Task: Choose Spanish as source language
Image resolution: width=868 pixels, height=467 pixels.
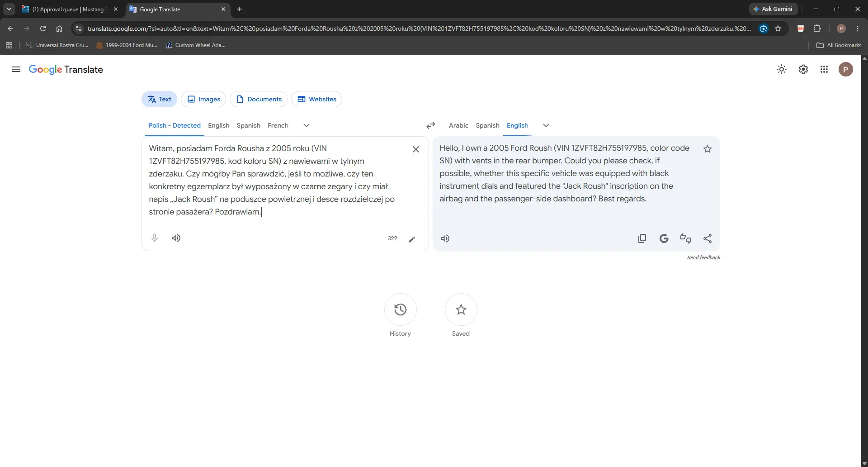Action: coord(249,125)
